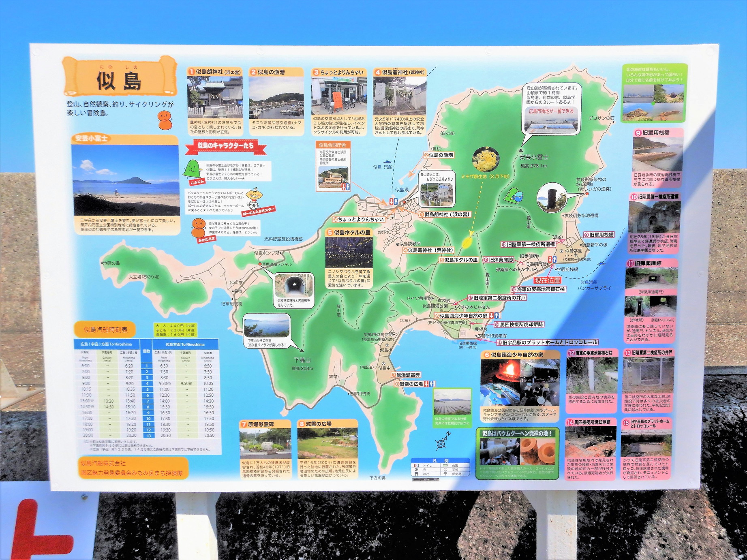This screenshot has height=560, width=747.
Task: Click the green backpack mascot on the map
Action: pyautogui.click(x=513, y=196)
